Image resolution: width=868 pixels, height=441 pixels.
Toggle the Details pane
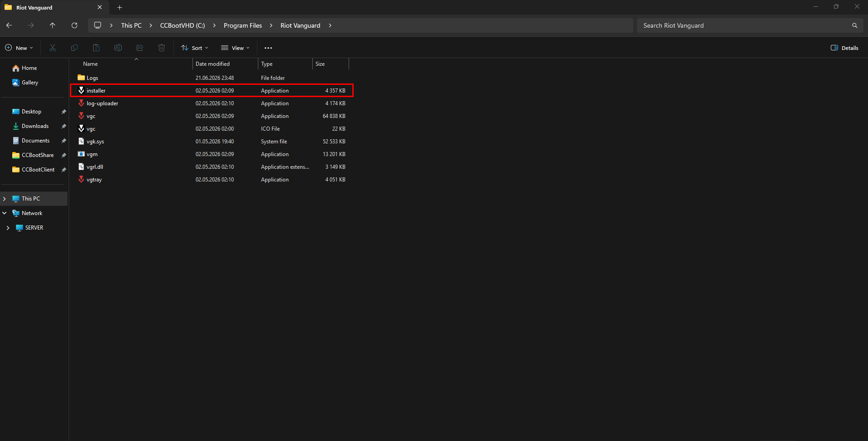(844, 48)
